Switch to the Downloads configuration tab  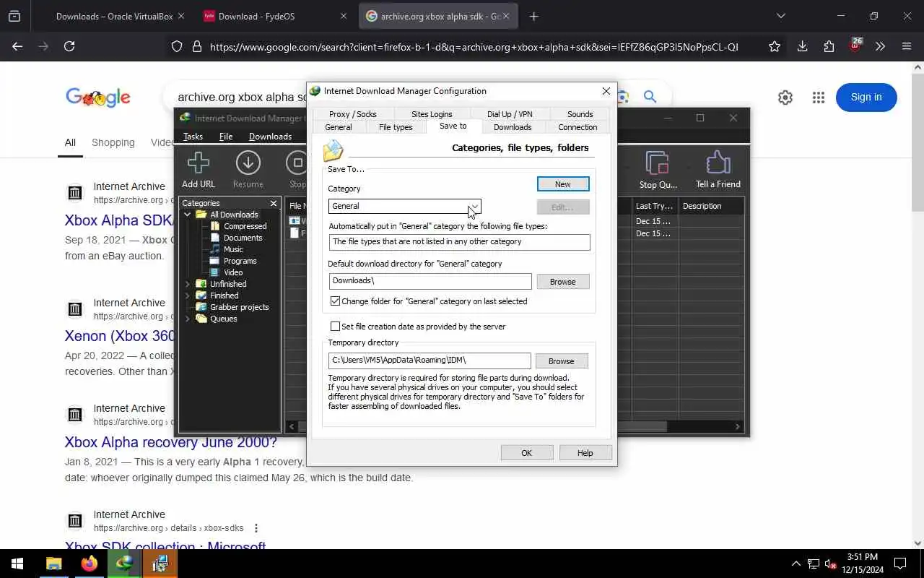coord(513,127)
